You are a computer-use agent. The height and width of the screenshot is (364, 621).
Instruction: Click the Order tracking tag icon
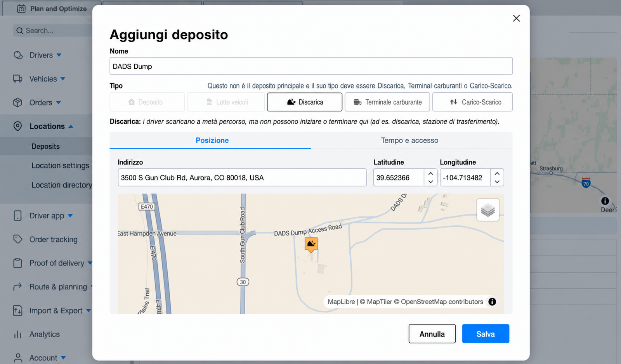(x=18, y=239)
